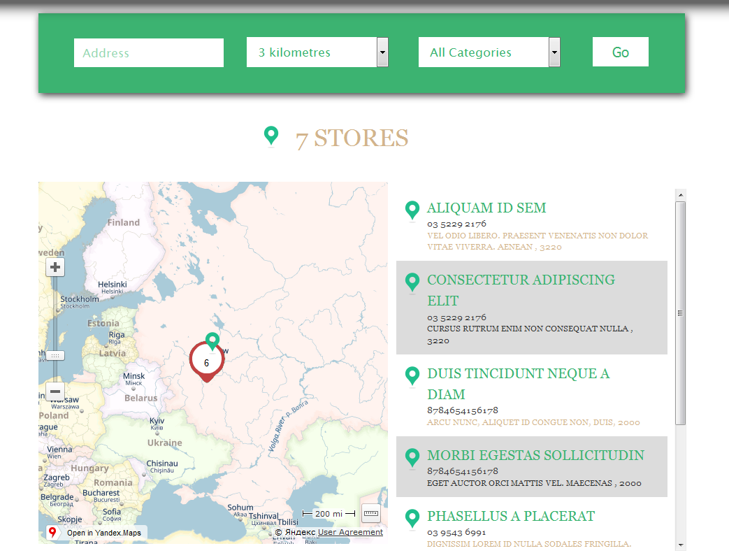Click the pin icon beside Morbi Egestas Sollicitudin

tap(412, 458)
